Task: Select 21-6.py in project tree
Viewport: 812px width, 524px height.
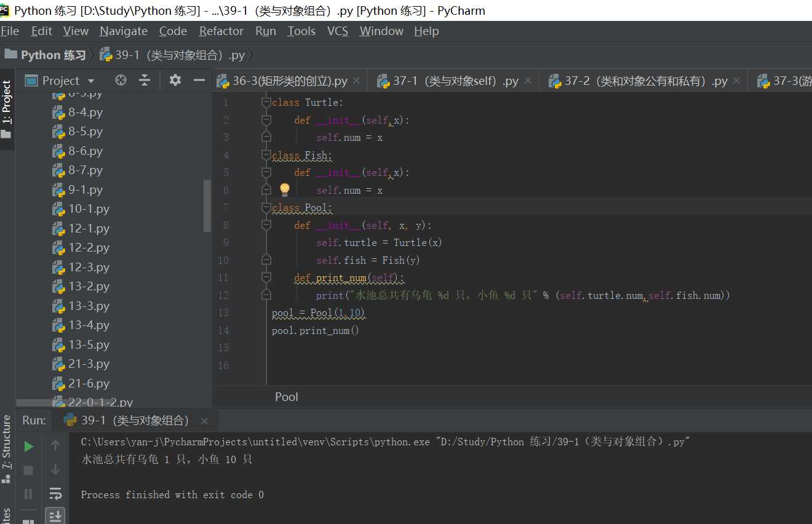Action: coord(81,383)
